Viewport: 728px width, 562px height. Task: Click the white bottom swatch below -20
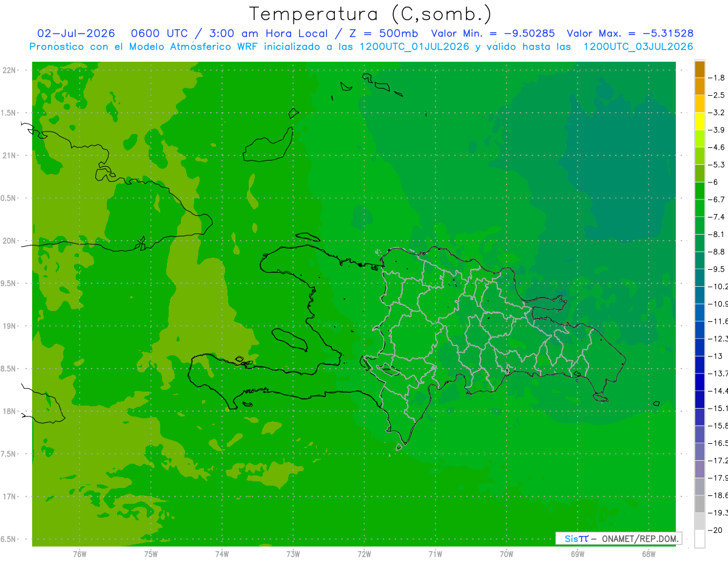coord(699,539)
